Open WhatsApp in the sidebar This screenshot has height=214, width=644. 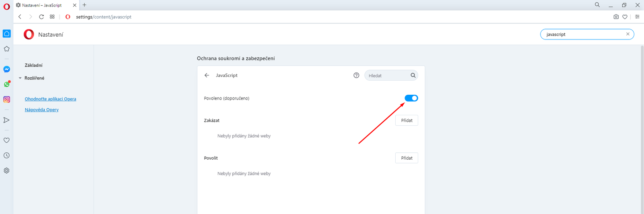[x=6, y=84]
